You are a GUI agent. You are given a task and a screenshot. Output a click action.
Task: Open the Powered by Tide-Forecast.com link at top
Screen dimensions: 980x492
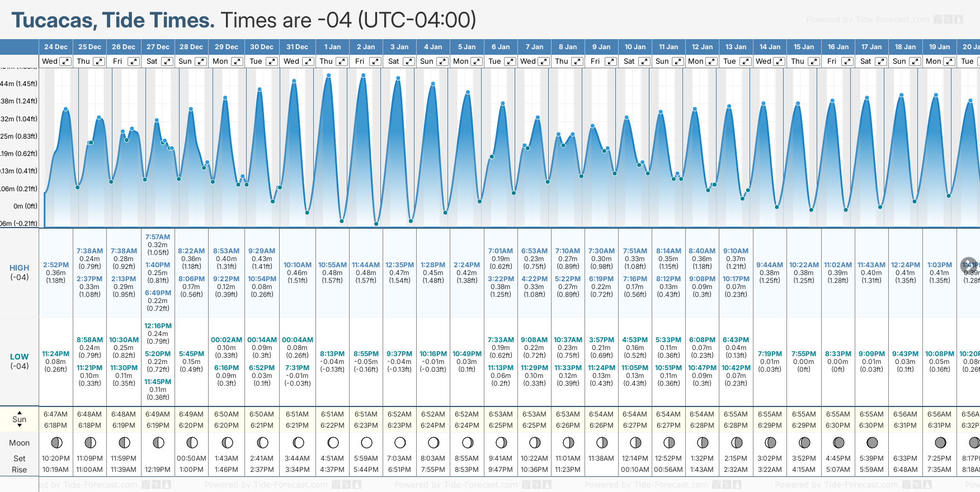tap(868, 20)
